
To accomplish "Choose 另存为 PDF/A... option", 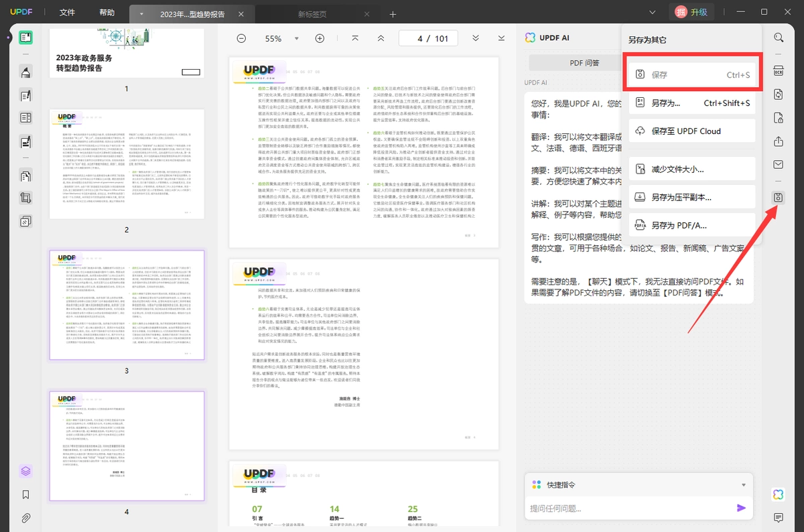I will click(691, 225).
